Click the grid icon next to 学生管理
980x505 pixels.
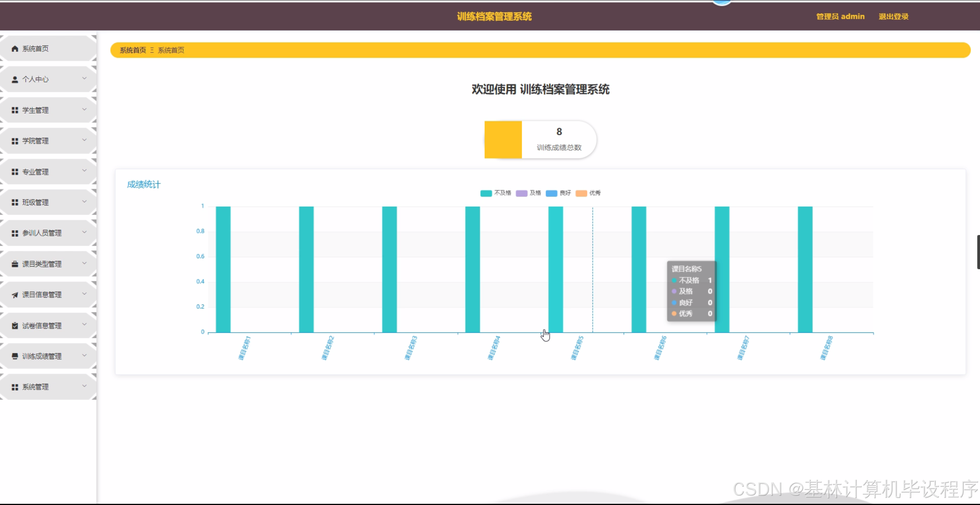15,110
